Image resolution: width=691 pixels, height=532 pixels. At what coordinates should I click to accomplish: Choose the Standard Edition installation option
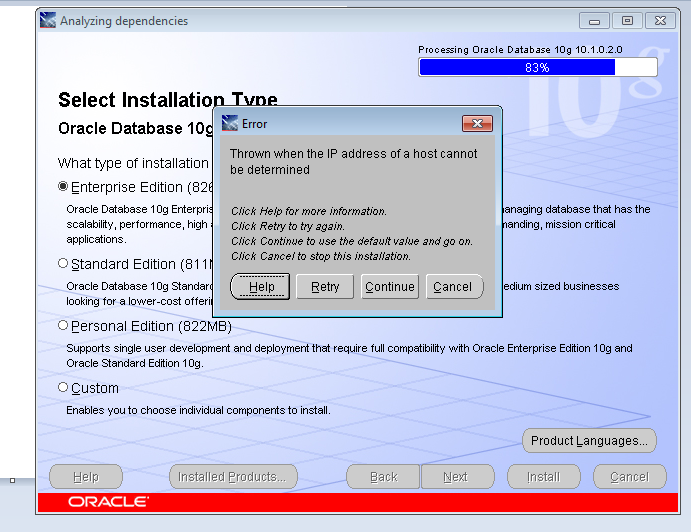[64, 264]
